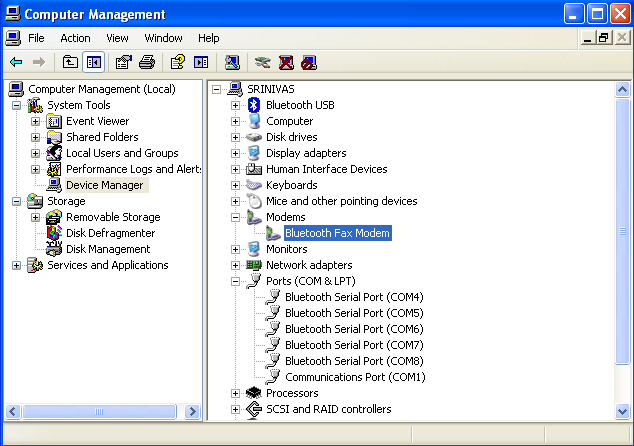Expand the Performance Logs and Alerts node

35,169
